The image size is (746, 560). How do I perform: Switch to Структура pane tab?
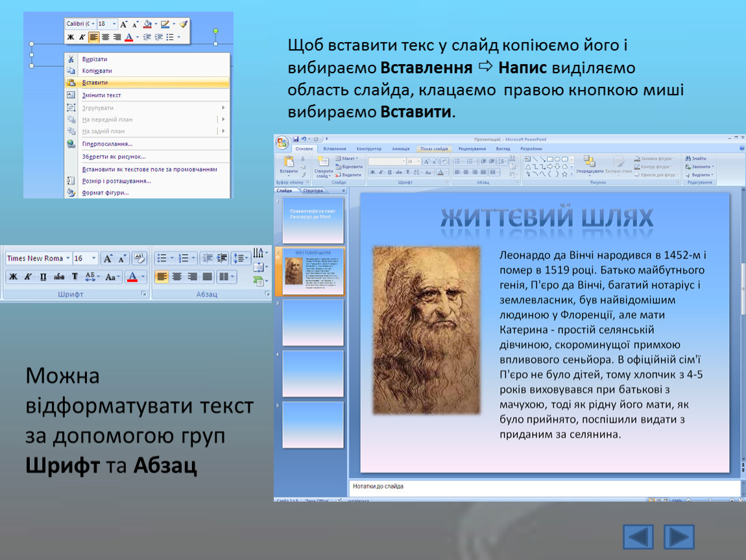pyautogui.click(x=313, y=191)
